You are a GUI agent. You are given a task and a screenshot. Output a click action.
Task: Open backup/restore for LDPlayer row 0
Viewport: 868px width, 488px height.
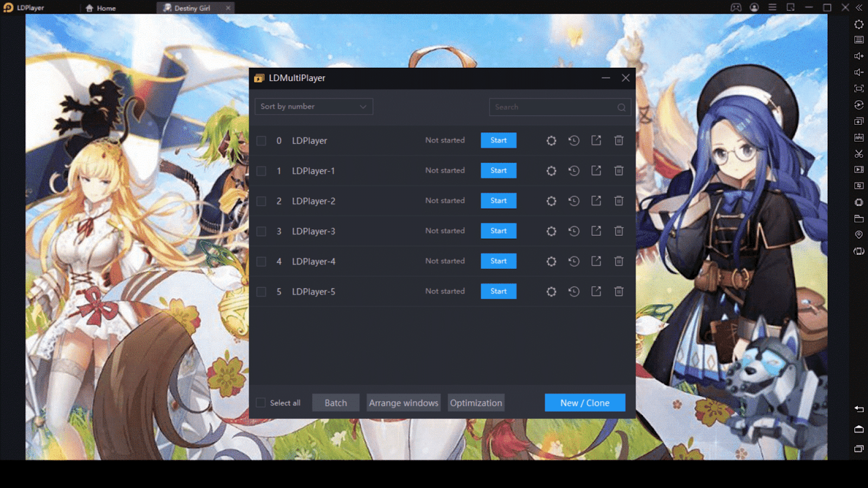573,140
